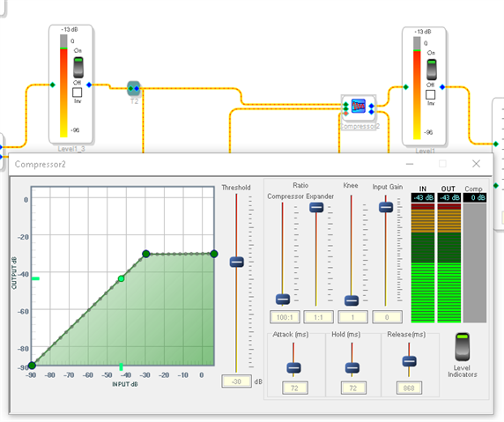
Task: Click the Knee slider handle
Action: (352, 300)
